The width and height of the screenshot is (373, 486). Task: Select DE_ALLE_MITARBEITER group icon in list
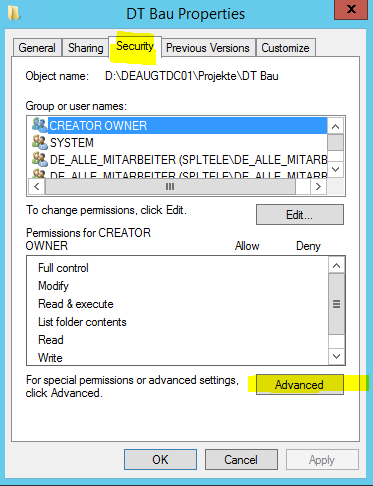(x=40, y=159)
